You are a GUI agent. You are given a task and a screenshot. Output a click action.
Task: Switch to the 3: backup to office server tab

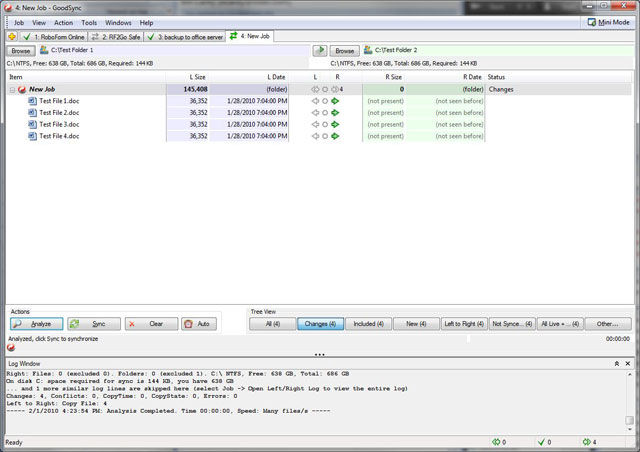185,37
